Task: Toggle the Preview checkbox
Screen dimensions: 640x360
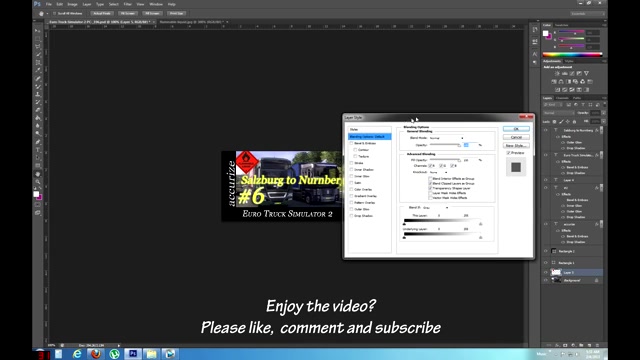Action: coord(509,153)
